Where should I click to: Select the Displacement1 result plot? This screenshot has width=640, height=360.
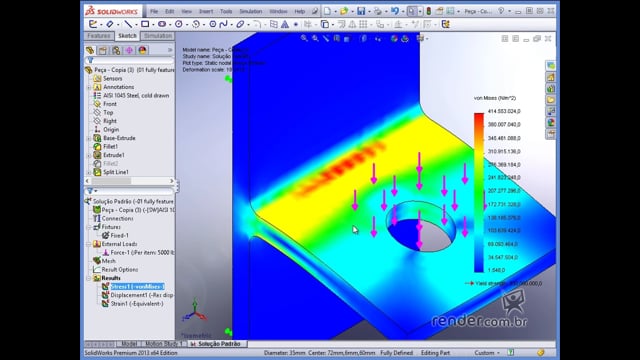142,295
